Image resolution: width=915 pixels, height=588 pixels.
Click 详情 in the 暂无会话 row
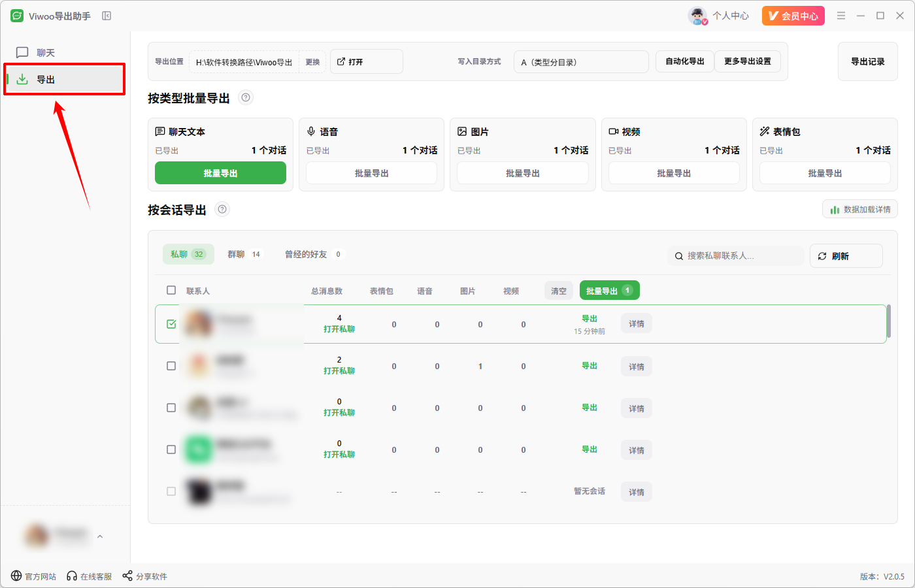tap(637, 492)
